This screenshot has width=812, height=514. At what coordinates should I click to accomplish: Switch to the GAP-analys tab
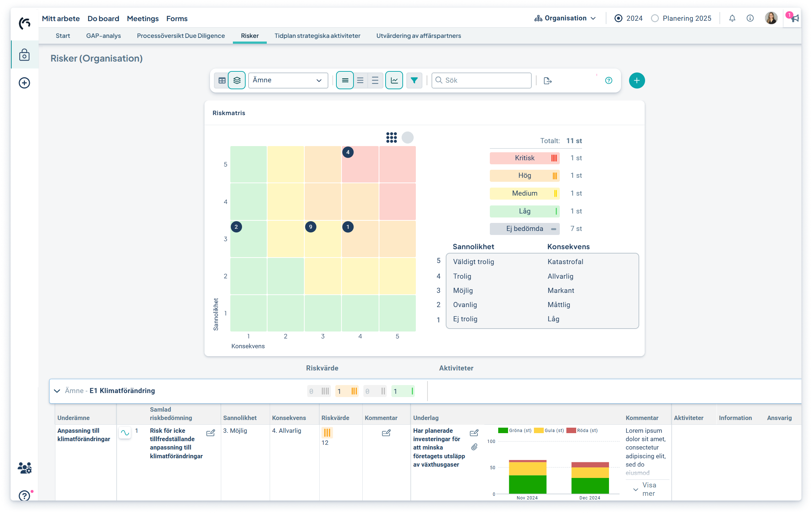pyautogui.click(x=104, y=36)
